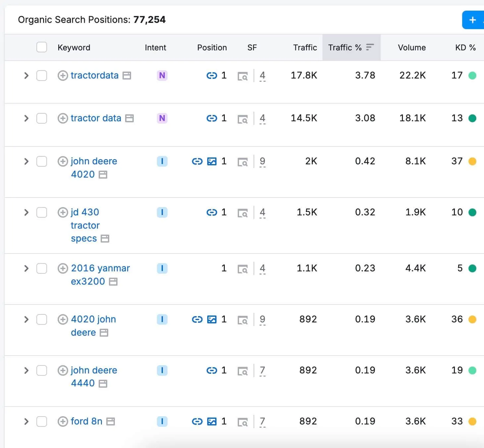484x448 pixels.
Task: Toggle the select-all checkbox in table header
Action: click(x=42, y=47)
